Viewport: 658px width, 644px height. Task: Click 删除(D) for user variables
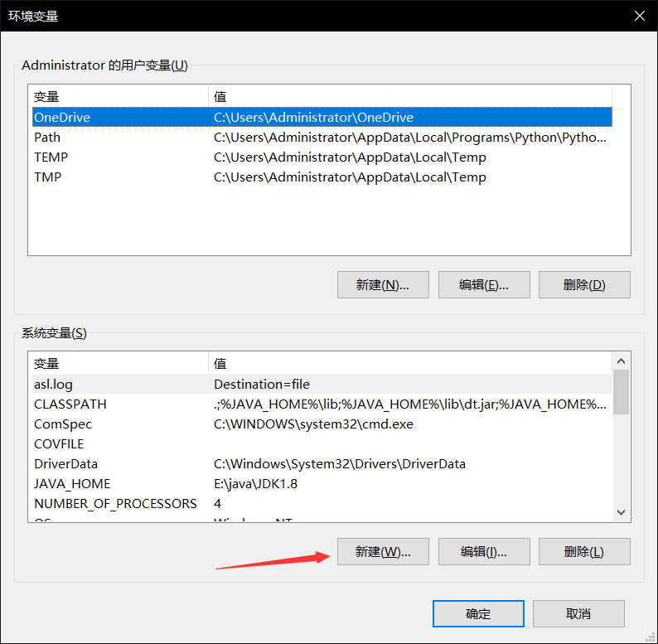584,284
